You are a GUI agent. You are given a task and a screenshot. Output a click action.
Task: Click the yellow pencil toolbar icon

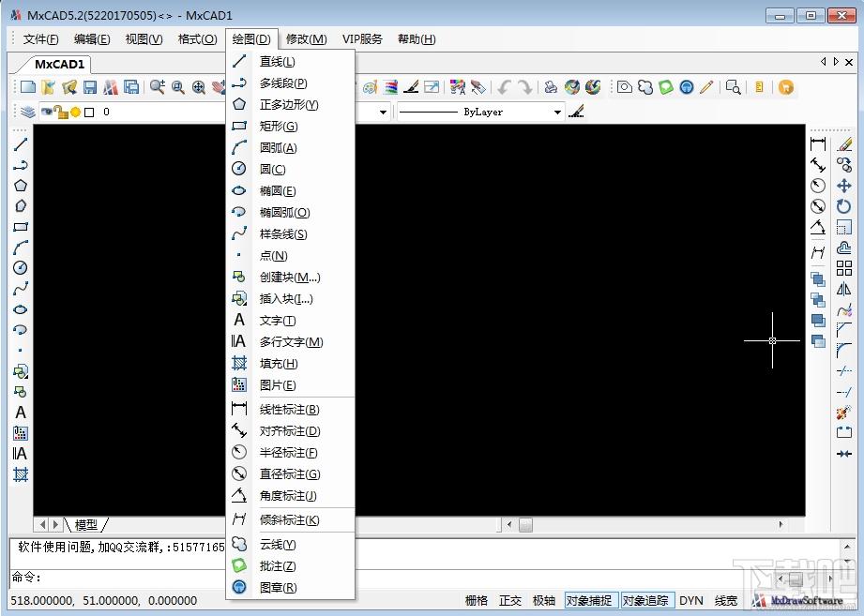pyautogui.click(x=706, y=87)
